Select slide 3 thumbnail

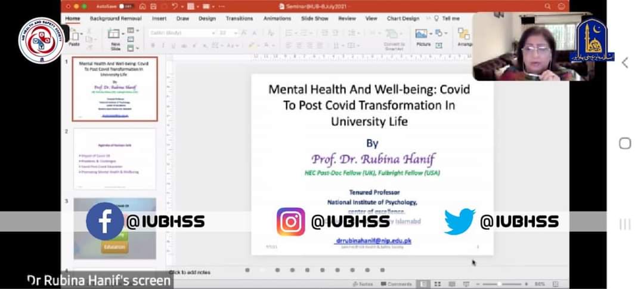click(x=114, y=229)
